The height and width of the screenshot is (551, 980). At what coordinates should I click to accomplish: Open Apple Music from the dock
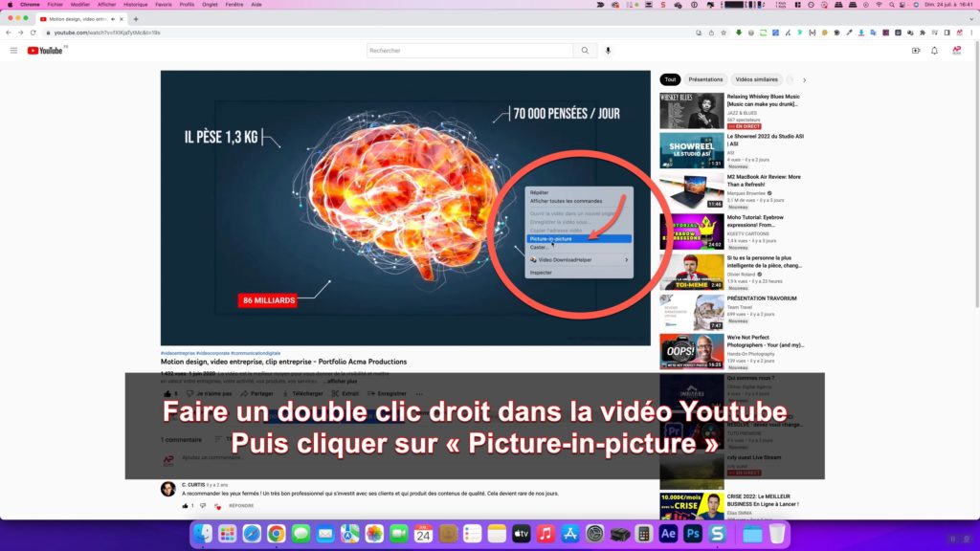point(546,534)
